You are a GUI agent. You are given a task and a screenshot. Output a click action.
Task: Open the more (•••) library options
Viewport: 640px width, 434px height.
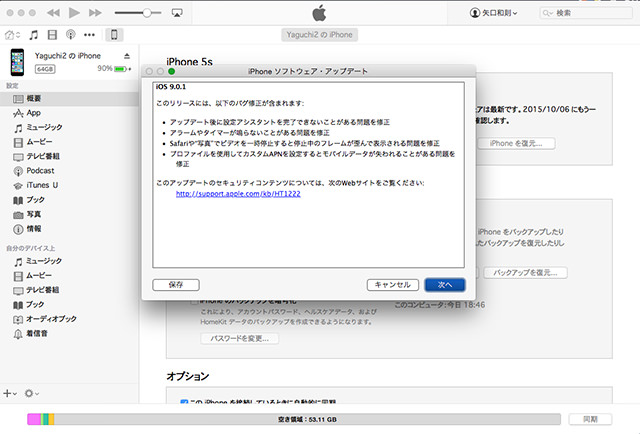[x=89, y=35]
